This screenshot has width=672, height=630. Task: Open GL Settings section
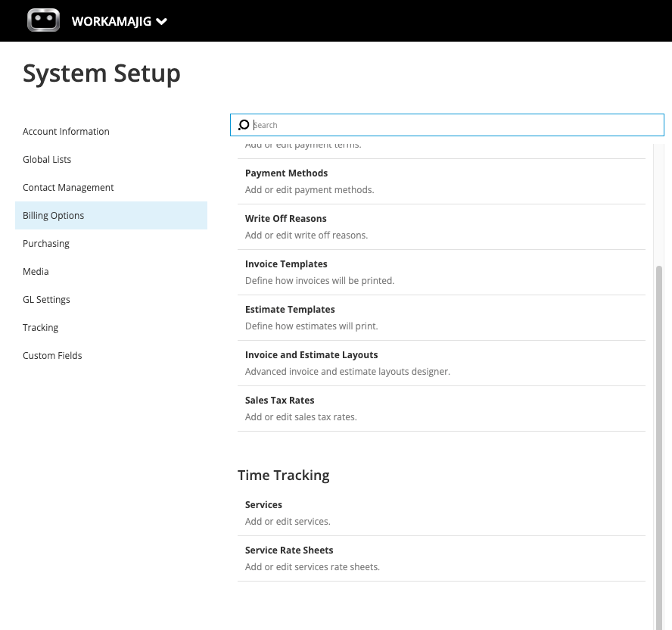pos(46,300)
